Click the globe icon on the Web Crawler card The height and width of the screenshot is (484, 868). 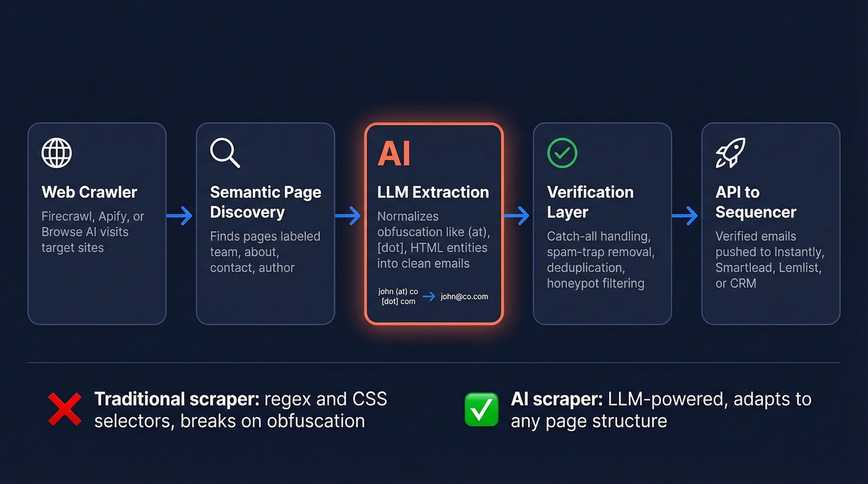click(56, 152)
